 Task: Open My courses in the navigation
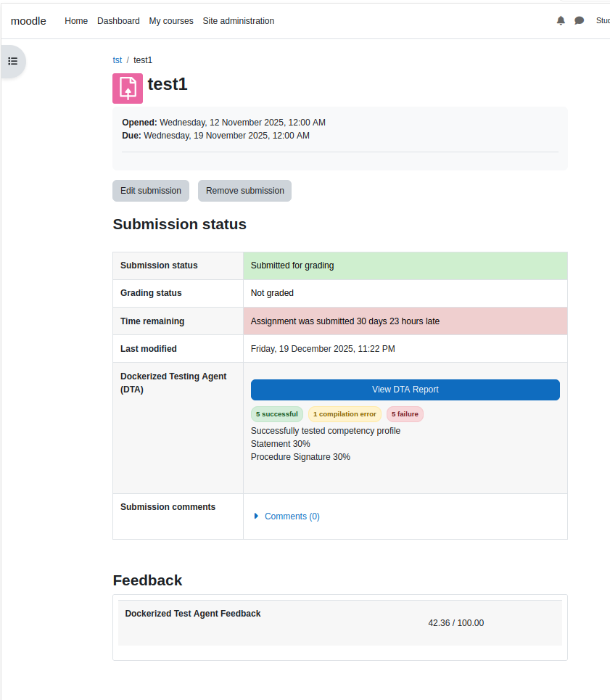(x=171, y=21)
